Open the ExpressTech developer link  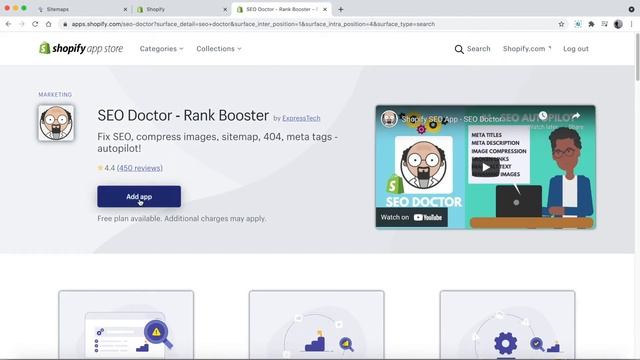coord(301,118)
